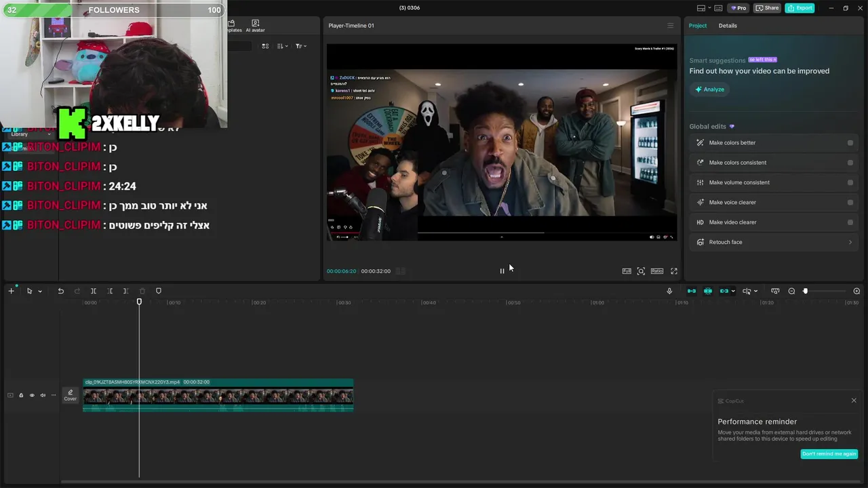Click the horizontal timeline scrollbar
The width and height of the screenshot is (868, 488).
[x=434, y=482]
